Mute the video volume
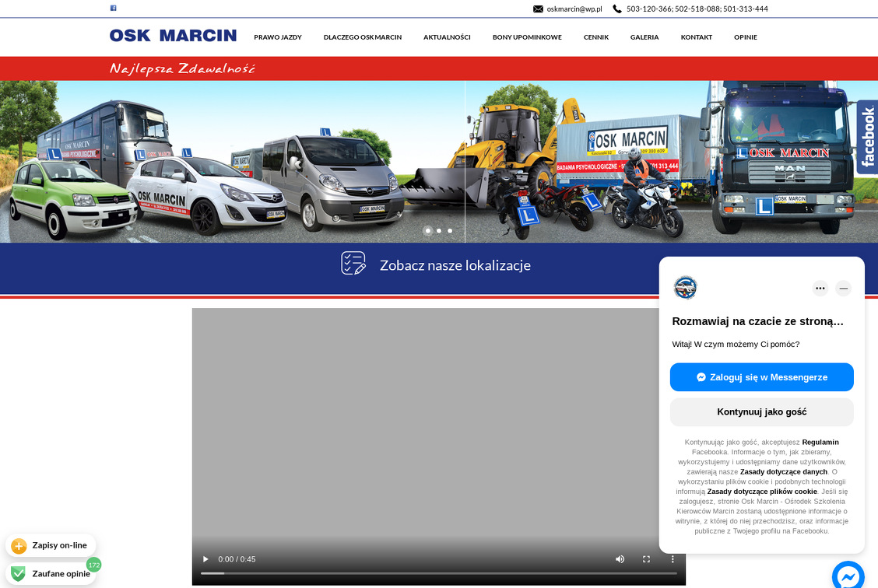 point(620,559)
